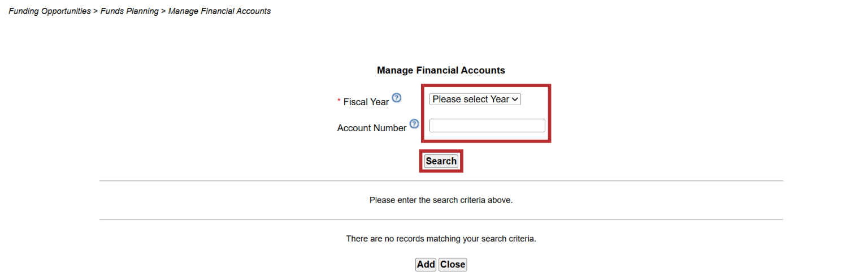Click the chevron arrow of the year selector
This screenshot has width=868, height=276.
[515, 100]
